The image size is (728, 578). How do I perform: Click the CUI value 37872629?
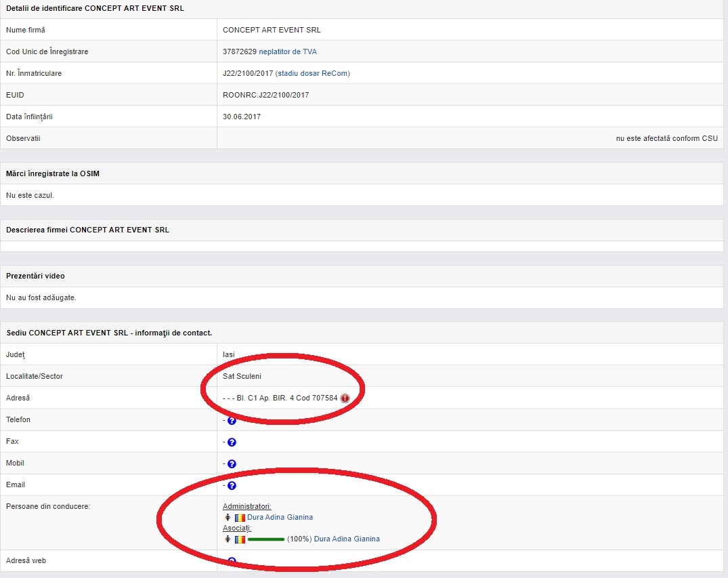(240, 51)
